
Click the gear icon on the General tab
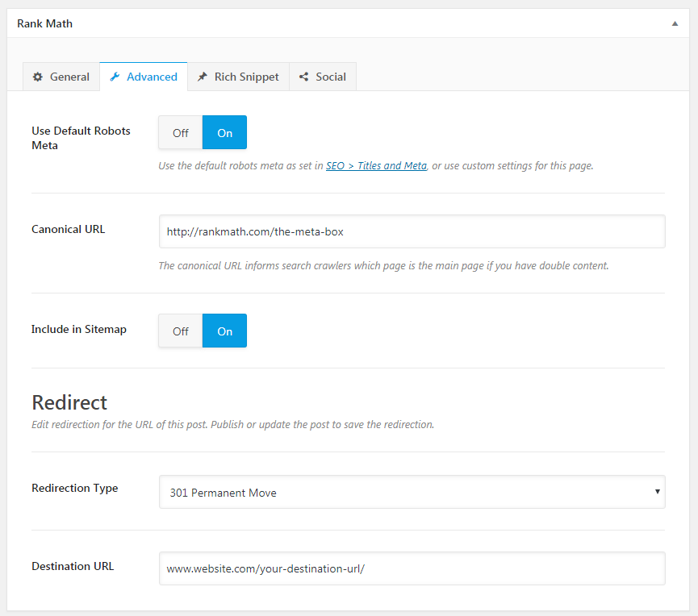(38, 77)
